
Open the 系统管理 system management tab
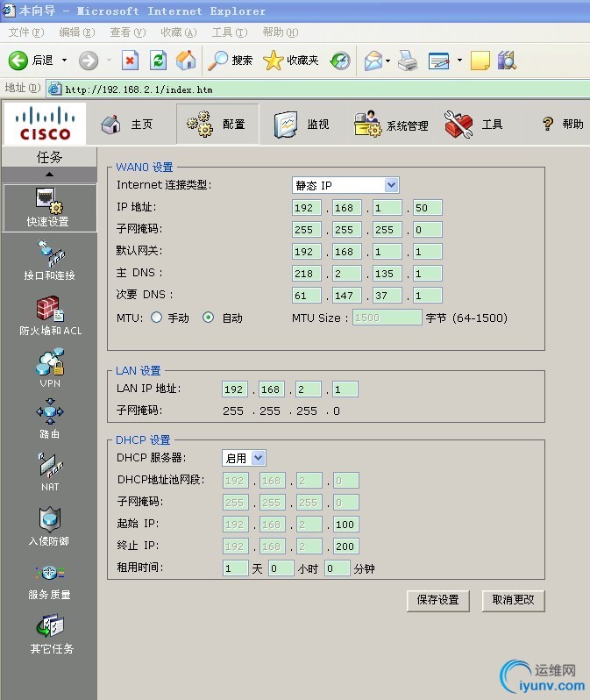[391, 125]
